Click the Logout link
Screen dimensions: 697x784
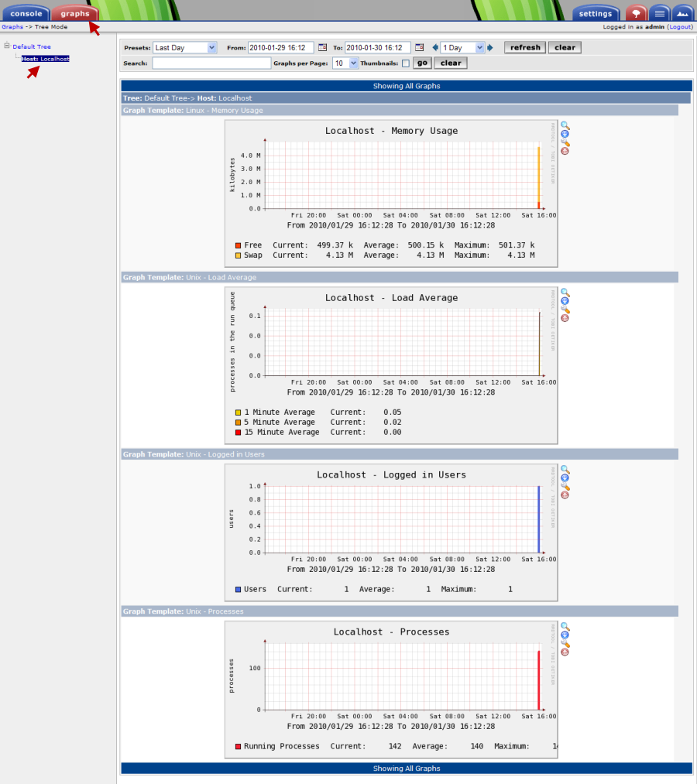pos(679,26)
